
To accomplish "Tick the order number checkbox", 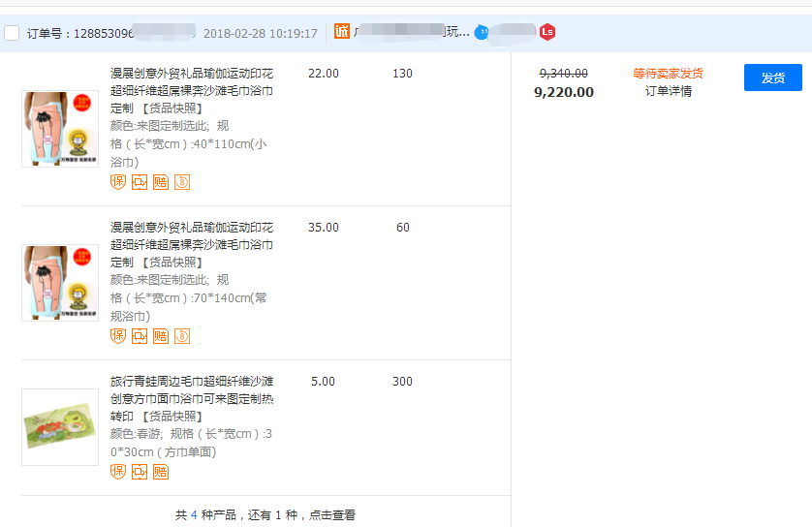I will (x=12, y=33).
